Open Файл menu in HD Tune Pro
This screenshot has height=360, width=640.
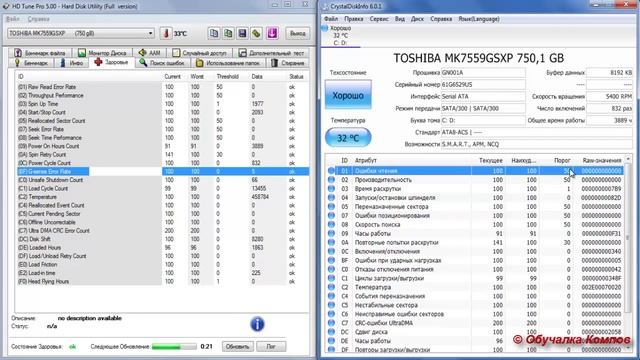click(x=13, y=19)
